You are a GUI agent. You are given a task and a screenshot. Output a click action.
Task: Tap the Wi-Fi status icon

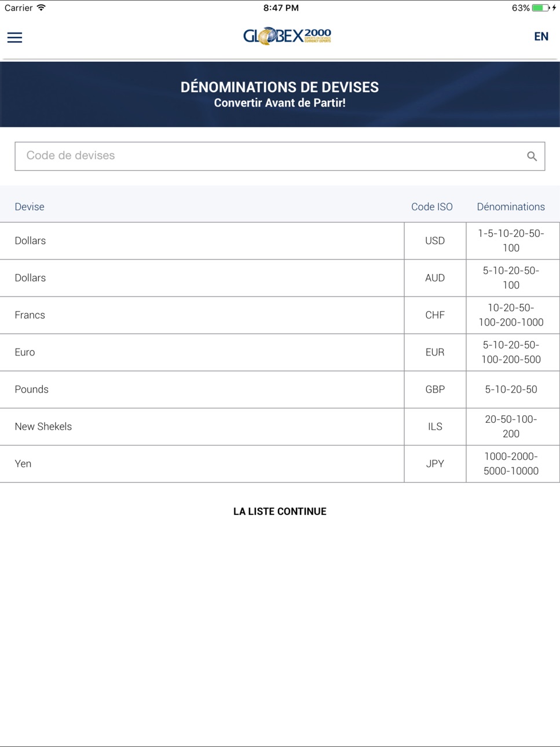41,8
